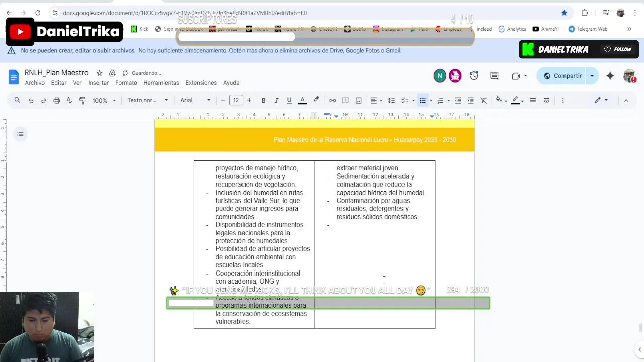The height and width of the screenshot is (362, 644).
Task: Open the Telegram Web bookmark
Action: tap(588, 29)
